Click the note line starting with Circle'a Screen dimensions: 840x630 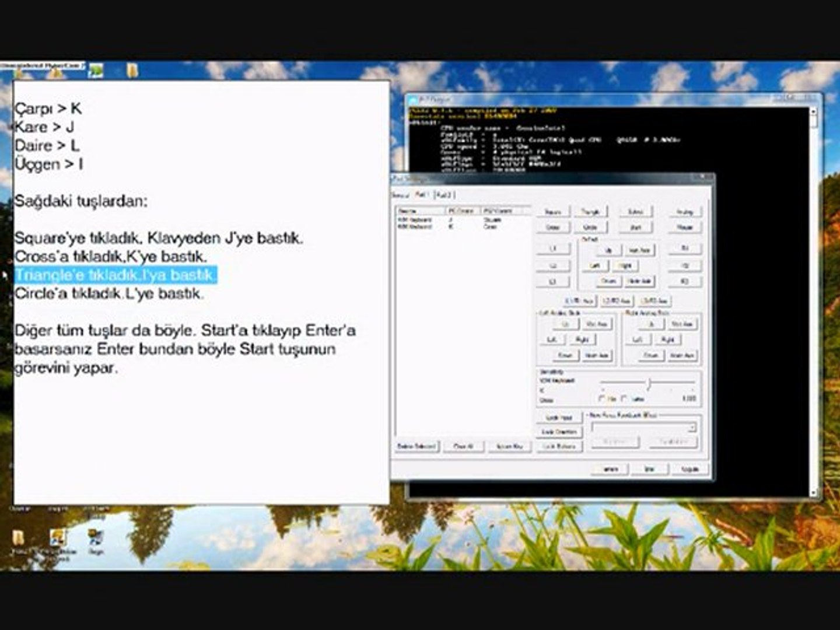click(109, 293)
